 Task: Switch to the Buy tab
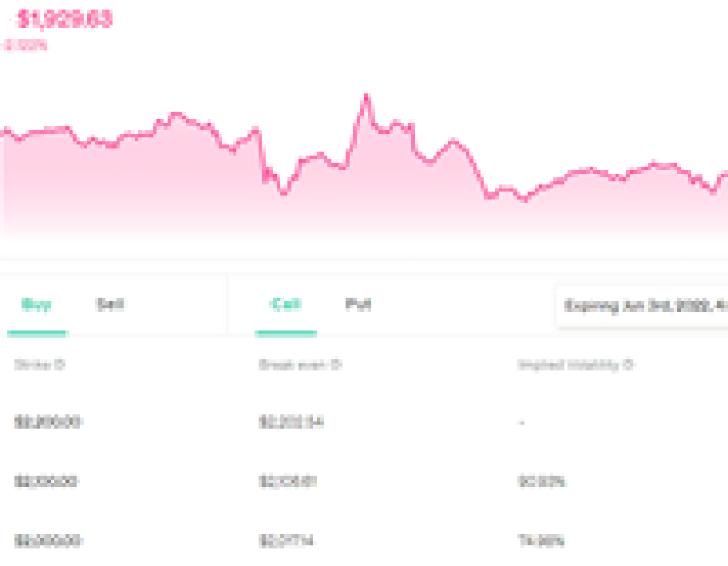37,304
